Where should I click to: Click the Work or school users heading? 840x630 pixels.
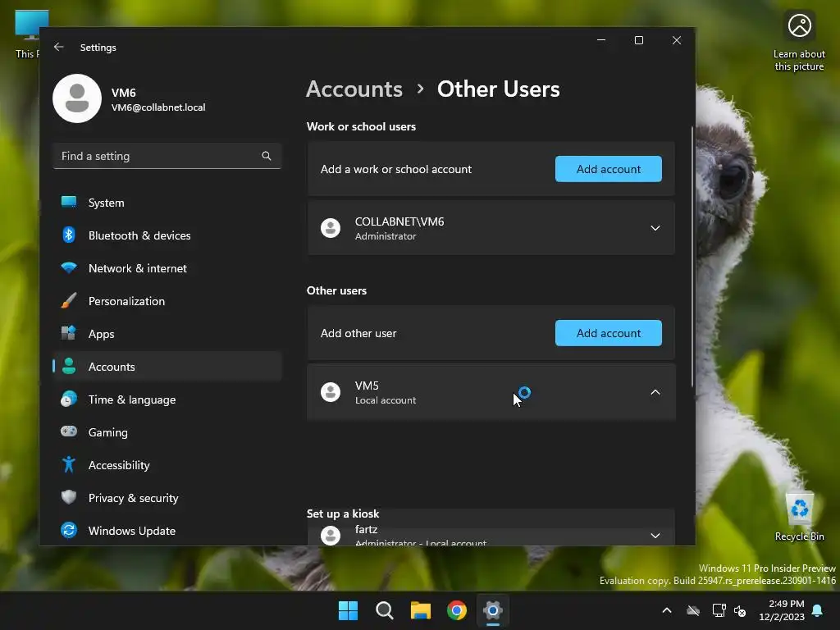pyautogui.click(x=361, y=126)
